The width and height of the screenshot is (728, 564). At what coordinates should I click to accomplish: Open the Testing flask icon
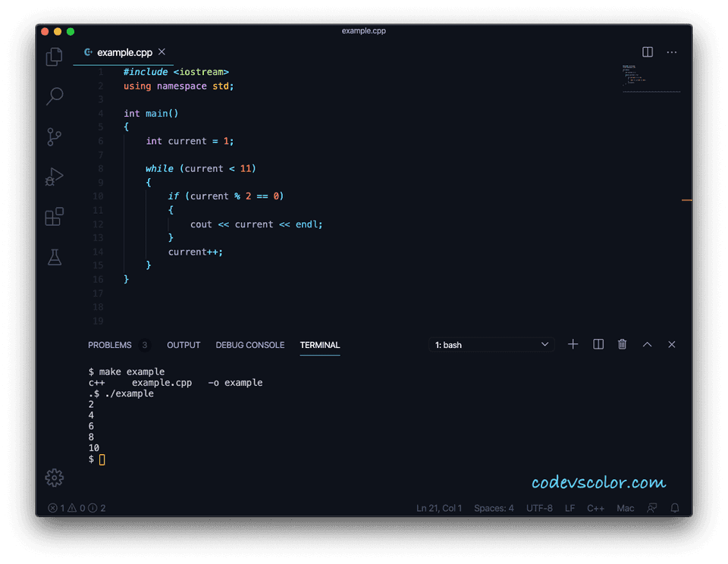click(x=54, y=256)
